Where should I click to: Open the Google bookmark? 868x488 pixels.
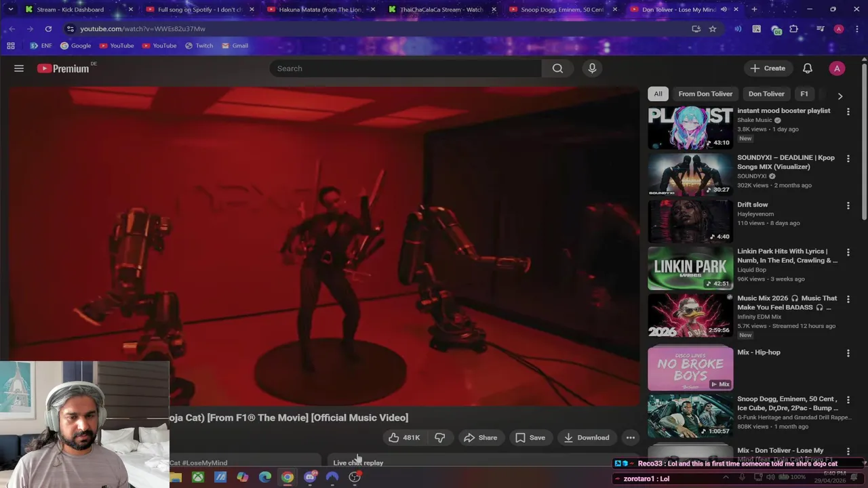(75, 46)
